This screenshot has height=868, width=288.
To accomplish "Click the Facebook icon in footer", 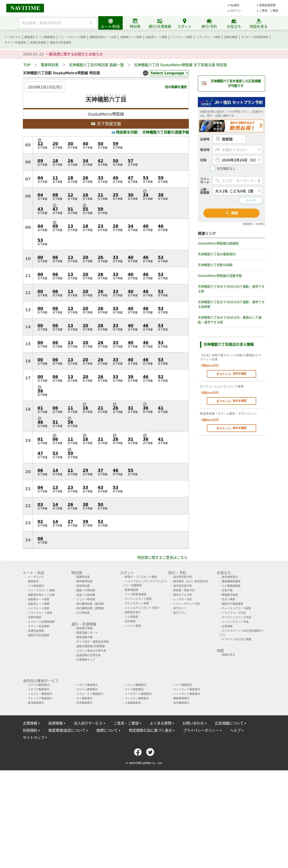I will point(138,752).
